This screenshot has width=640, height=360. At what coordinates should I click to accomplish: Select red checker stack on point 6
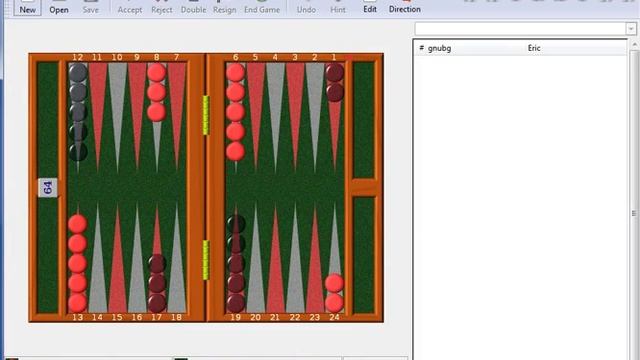(x=236, y=112)
